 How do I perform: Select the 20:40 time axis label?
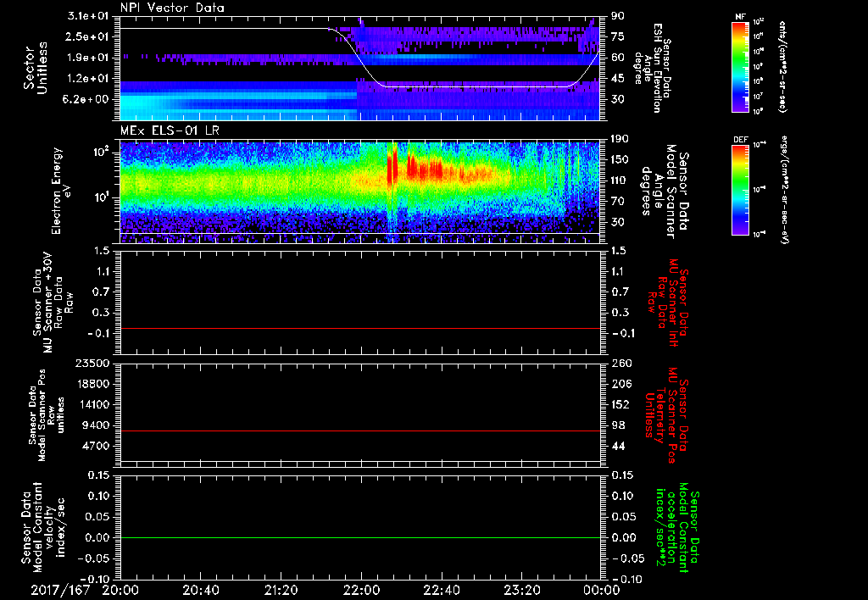pyautogui.click(x=200, y=589)
